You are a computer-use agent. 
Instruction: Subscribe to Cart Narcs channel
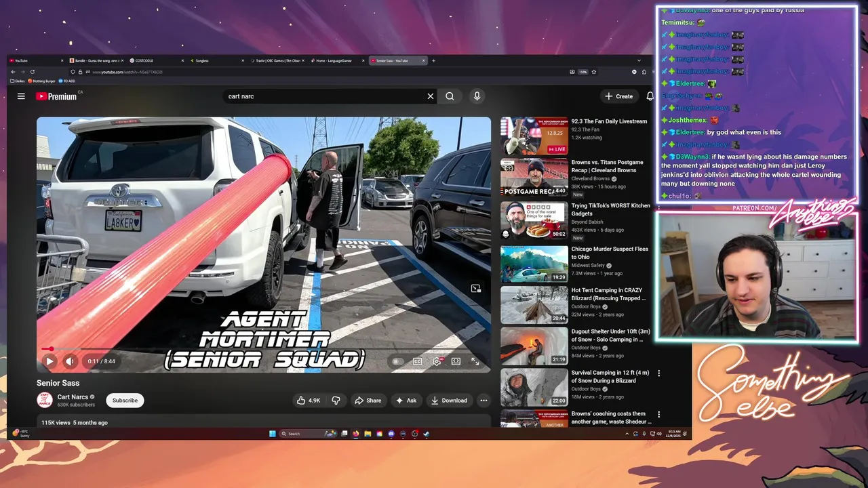click(125, 401)
